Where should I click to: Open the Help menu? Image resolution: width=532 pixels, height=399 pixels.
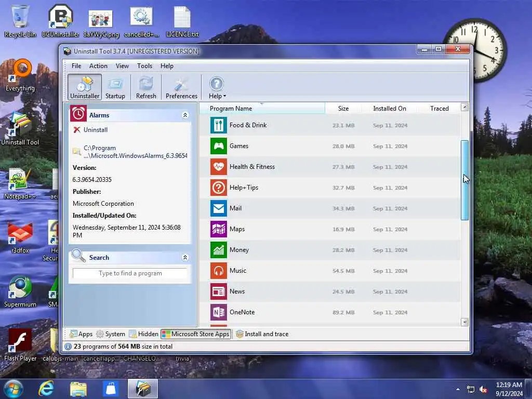[167, 66]
